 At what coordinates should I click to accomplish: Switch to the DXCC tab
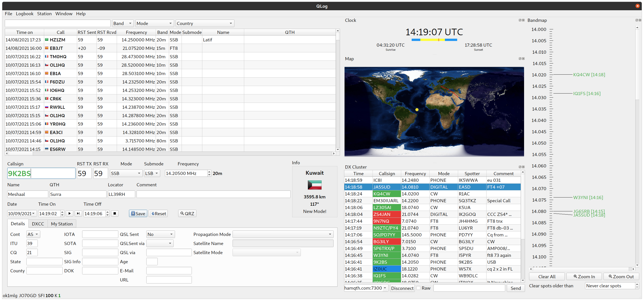(38, 224)
